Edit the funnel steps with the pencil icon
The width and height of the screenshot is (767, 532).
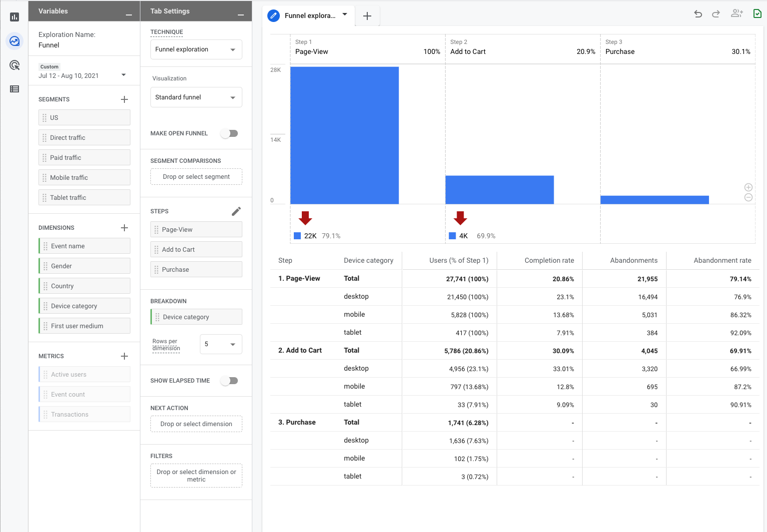pos(236,210)
